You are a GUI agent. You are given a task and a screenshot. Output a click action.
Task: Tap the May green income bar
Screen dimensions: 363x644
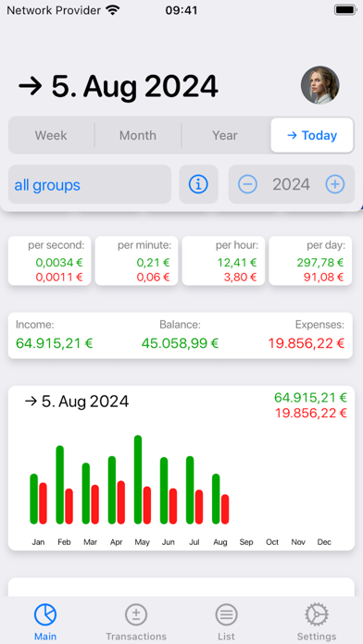[x=138, y=479]
